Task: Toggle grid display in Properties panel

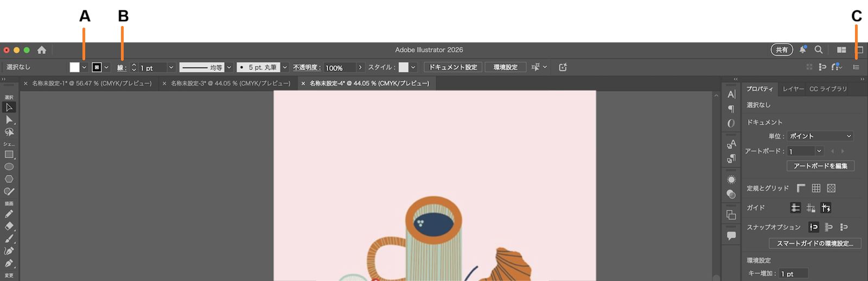Action: (x=816, y=188)
